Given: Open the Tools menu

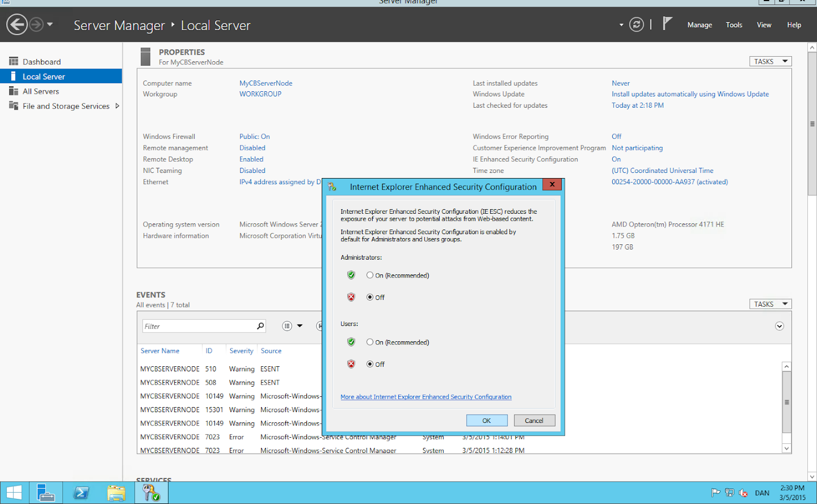Looking at the screenshot, I should pyautogui.click(x=734, y=25).
